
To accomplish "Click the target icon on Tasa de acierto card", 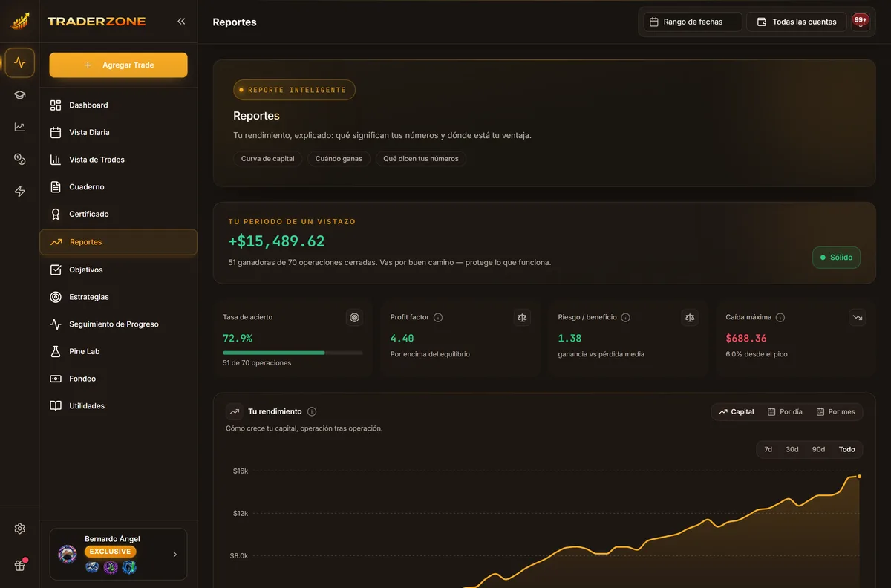I will [355, 318].
